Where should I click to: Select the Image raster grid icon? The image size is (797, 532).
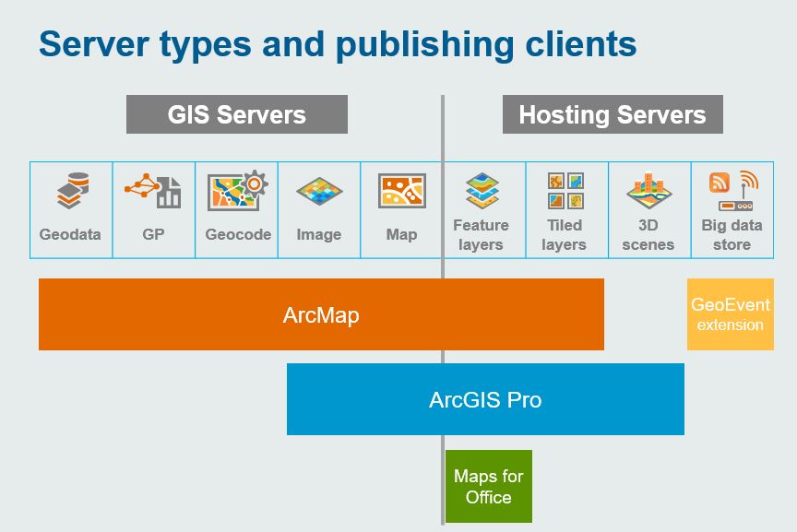tap(319, 191)
